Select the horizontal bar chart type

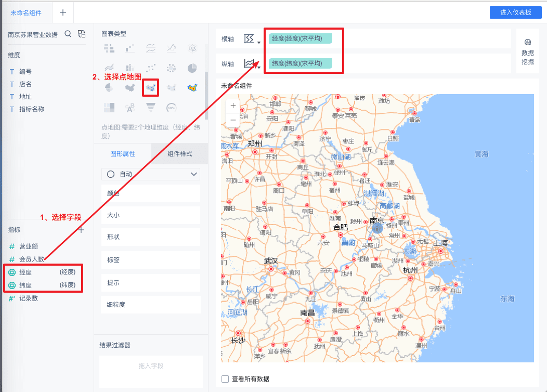tap(109, 48)
